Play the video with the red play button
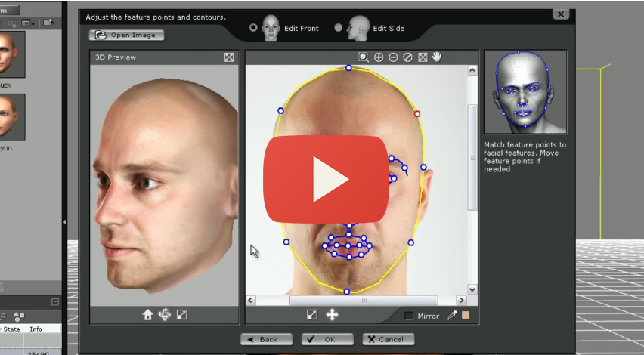The height and width of the screenshot is (355, 644). click(x=326, y=179)
